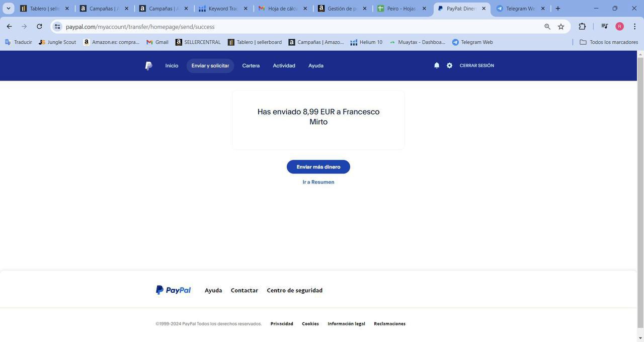Open the Telegram Web bookmark
The image size is (644, 342).
tap(472, 42)
